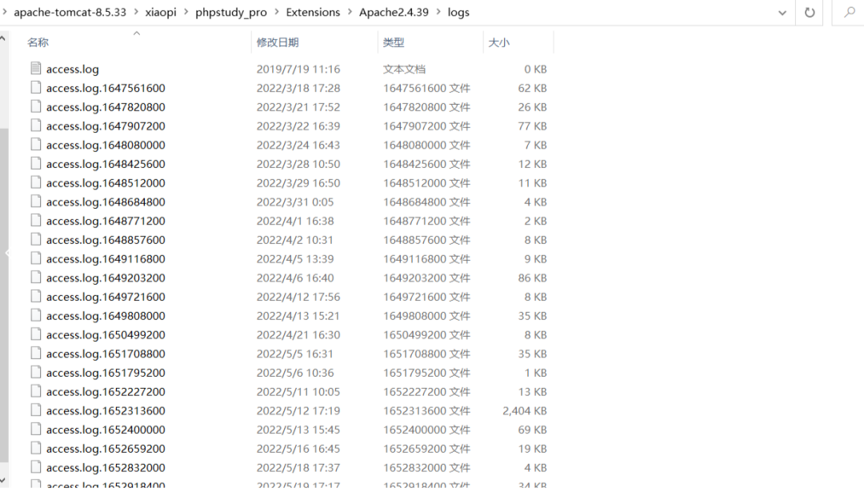Click file icon of access.log.1652659200
Screen dimensions: 864x504
[36, 448]
